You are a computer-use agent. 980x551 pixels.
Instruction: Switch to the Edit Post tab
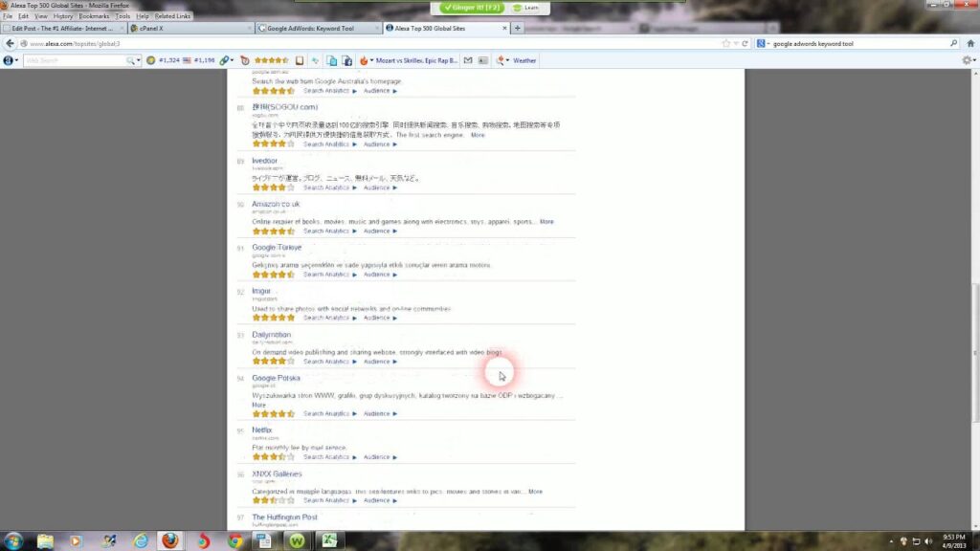[x=63, y=28]
